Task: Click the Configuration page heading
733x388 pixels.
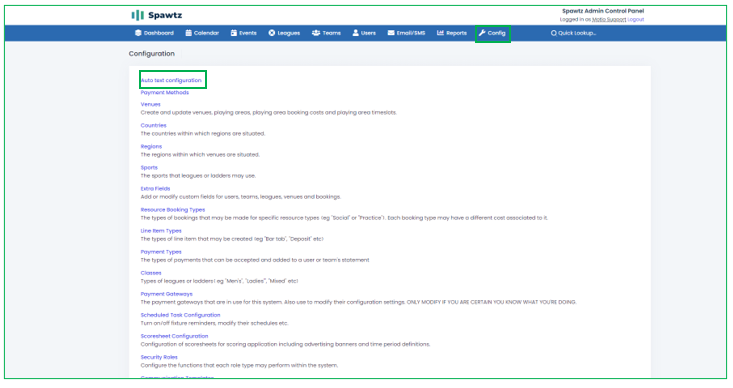Action: tap(151, 54)
